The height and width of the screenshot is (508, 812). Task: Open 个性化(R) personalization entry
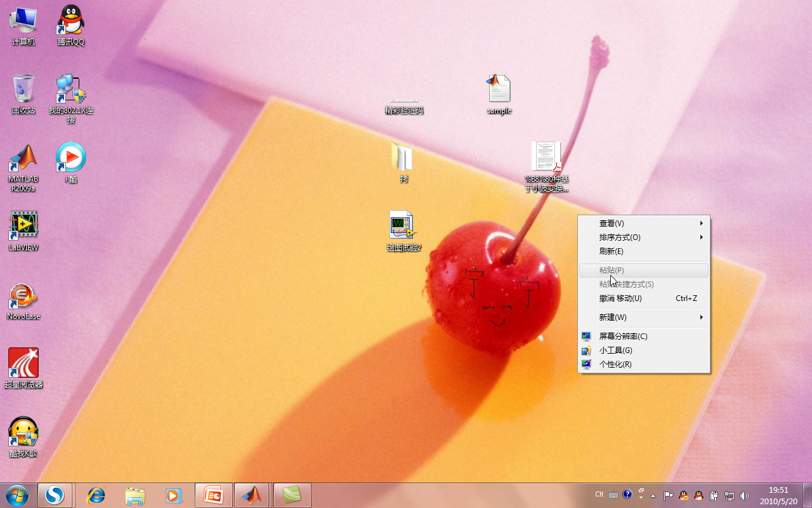[x=644, y=364]
